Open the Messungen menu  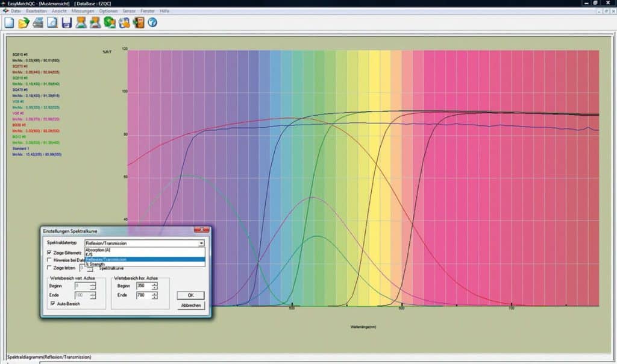[x=83, y=11]
